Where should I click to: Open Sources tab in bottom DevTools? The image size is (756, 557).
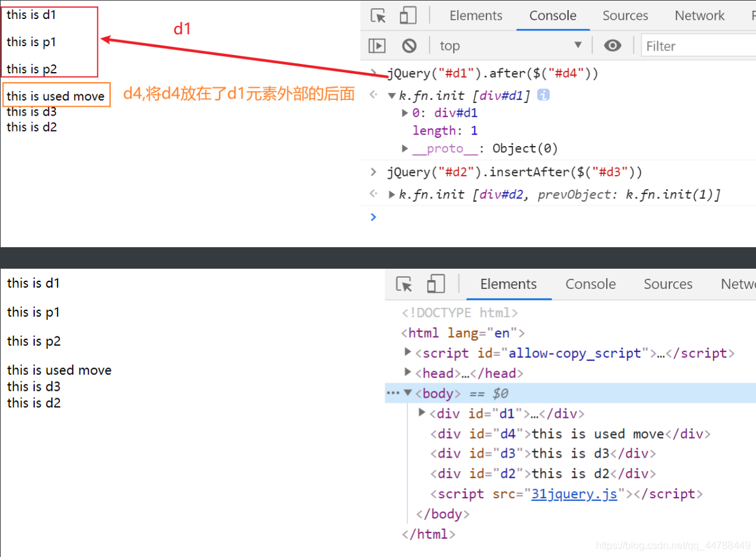668,284
